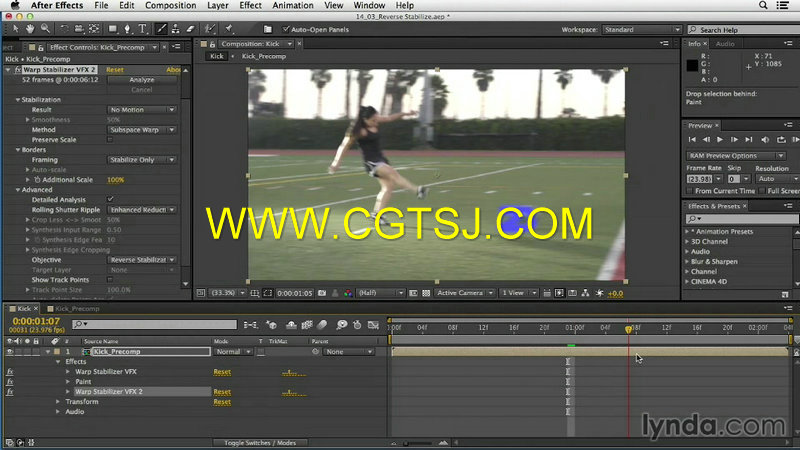
Task: Uncheck Detailed Analysis checkbox
Action: tap(110, 199)
